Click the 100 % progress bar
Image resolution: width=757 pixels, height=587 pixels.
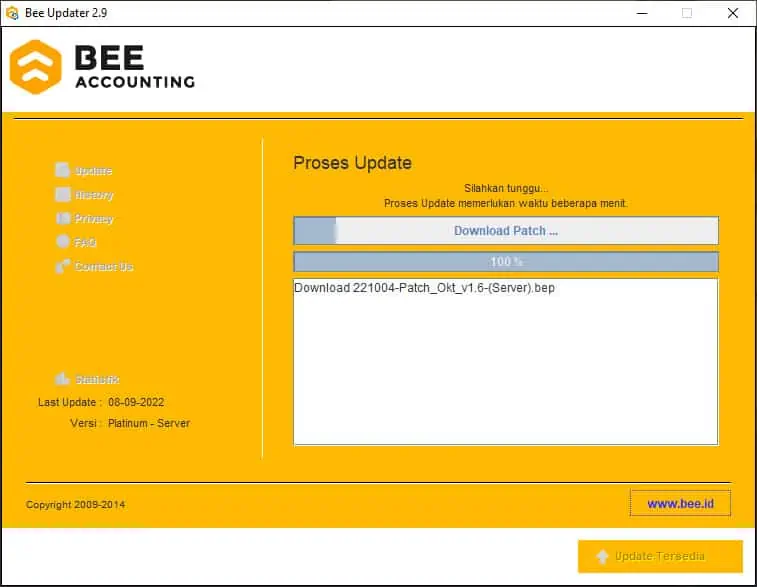pyautogui.click(x=506, y=262)
